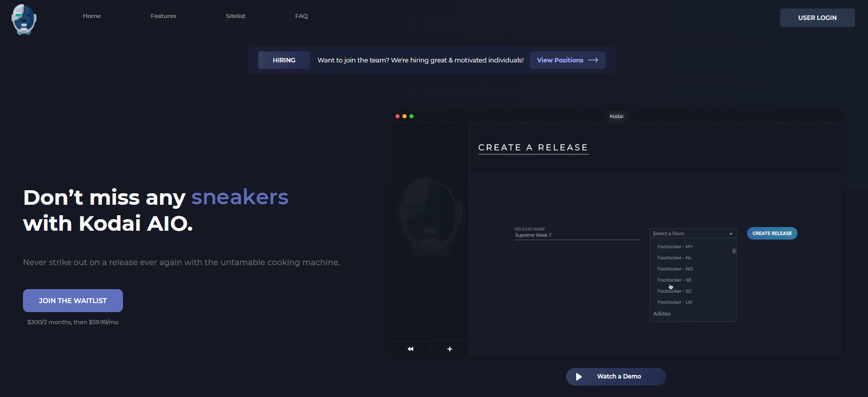Collapse the store dropdown using its arrow
This screenshot has height=397, width=868.
click(x=731, y=234)
